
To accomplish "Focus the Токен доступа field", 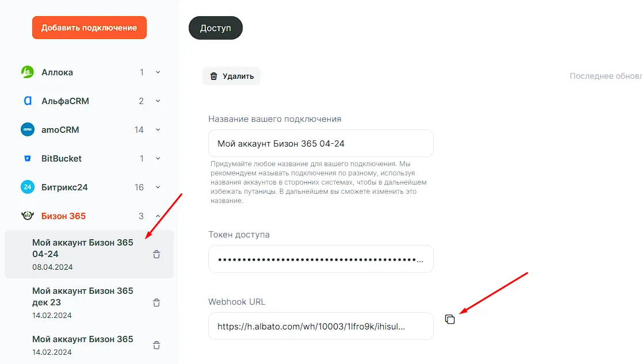I will (x=320, y=259).
